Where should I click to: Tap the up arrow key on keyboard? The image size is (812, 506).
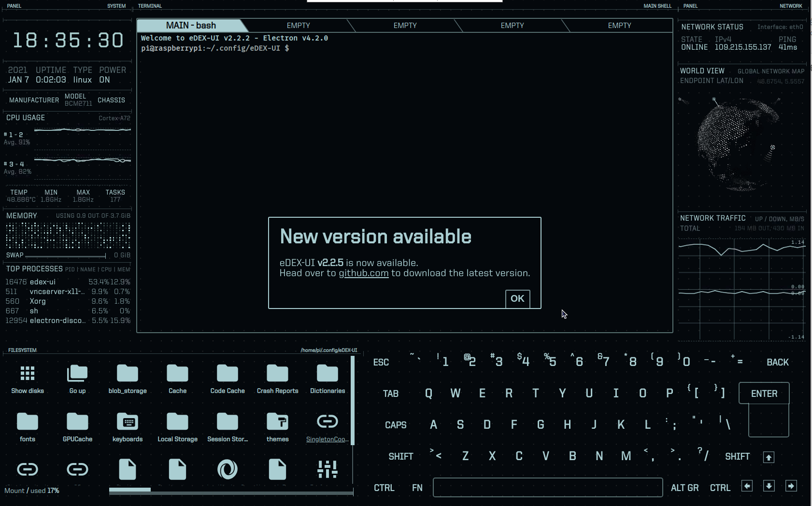(769, 457)
